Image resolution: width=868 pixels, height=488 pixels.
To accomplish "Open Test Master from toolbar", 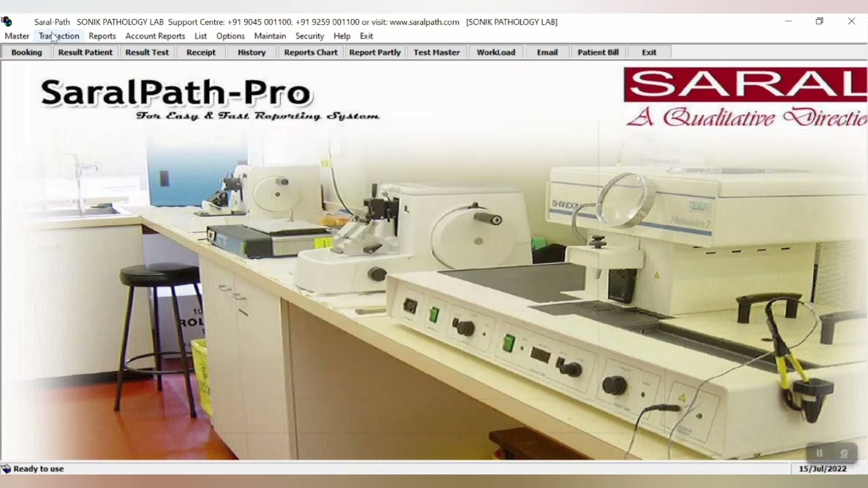I will pos(437,52).
